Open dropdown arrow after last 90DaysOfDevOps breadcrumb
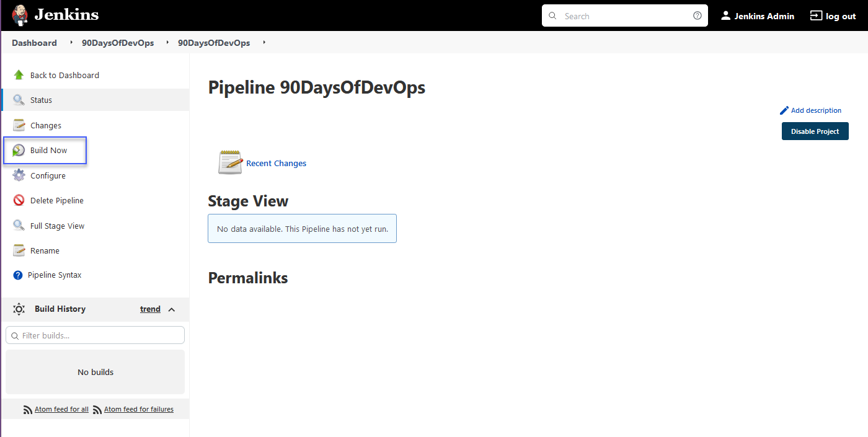The image size is (868, 437). (x=264, y=43)
